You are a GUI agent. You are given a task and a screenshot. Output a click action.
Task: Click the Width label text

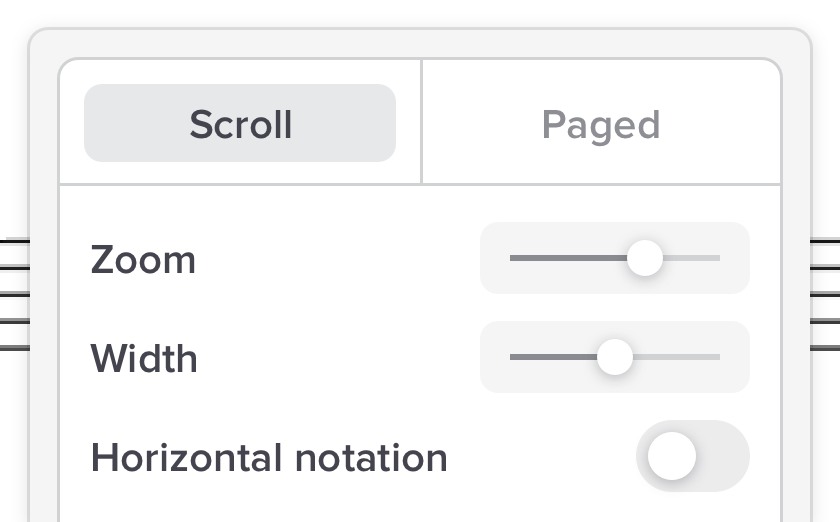pyautogui.click(x=144, y=358)
